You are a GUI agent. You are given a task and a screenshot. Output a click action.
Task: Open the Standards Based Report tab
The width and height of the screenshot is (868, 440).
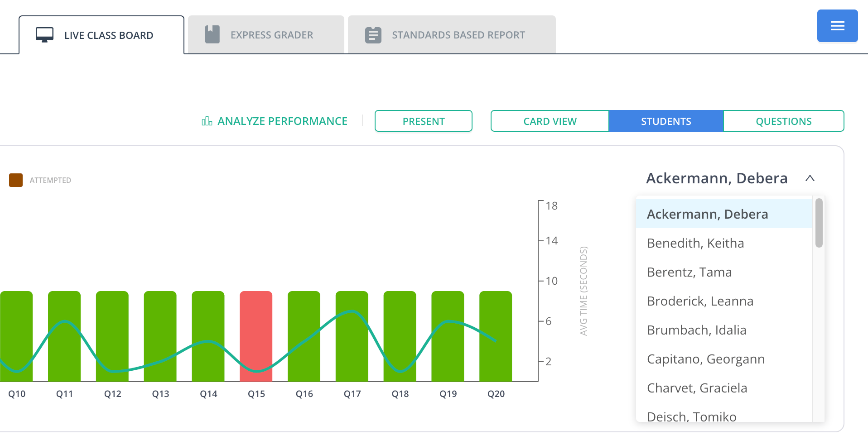coord(452,35)
